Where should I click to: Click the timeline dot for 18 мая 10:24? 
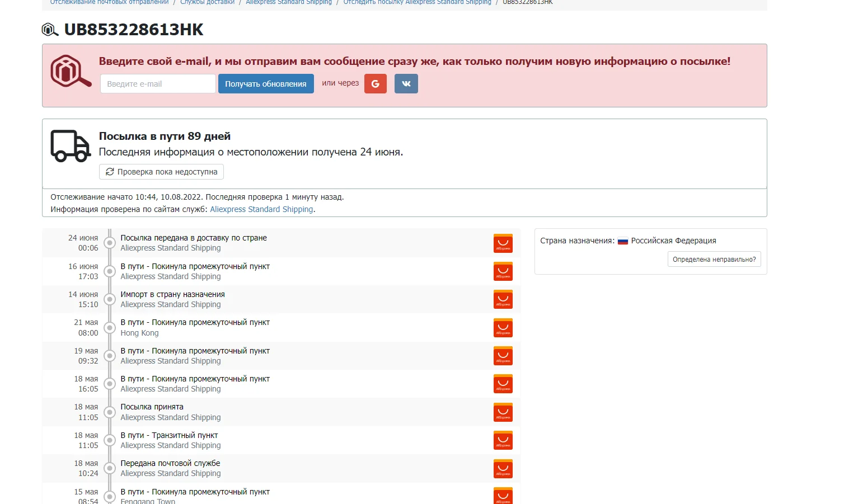click(x=110, y=469)
